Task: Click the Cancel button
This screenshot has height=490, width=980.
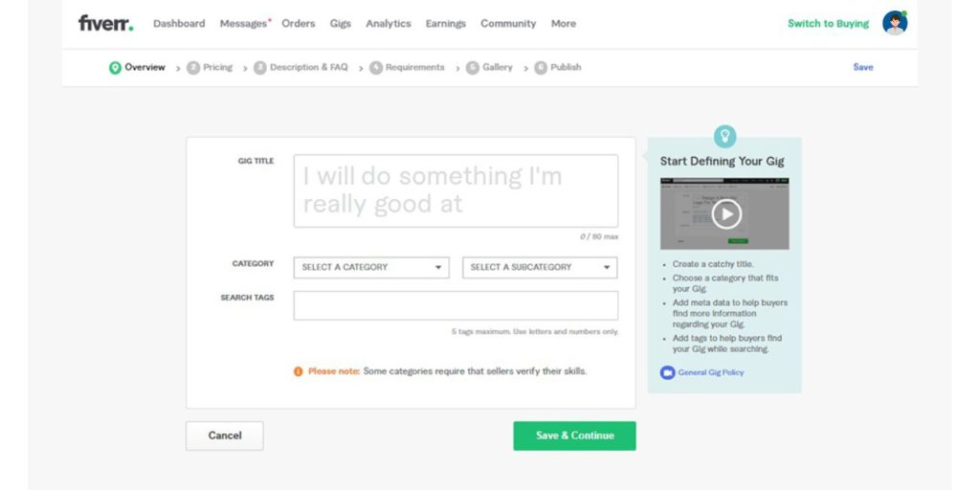Action: [224, 435]
